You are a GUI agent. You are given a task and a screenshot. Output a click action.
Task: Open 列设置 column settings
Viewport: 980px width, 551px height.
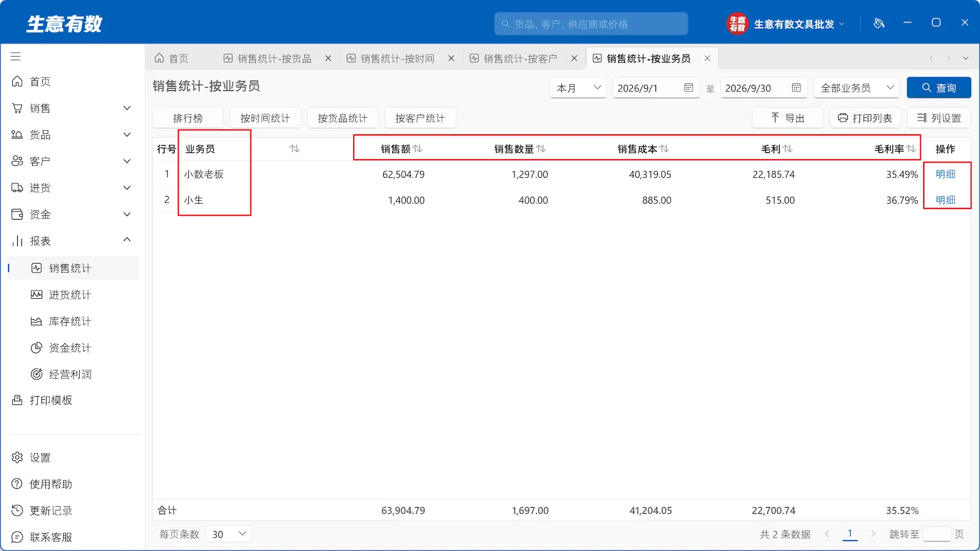point(939,118)
